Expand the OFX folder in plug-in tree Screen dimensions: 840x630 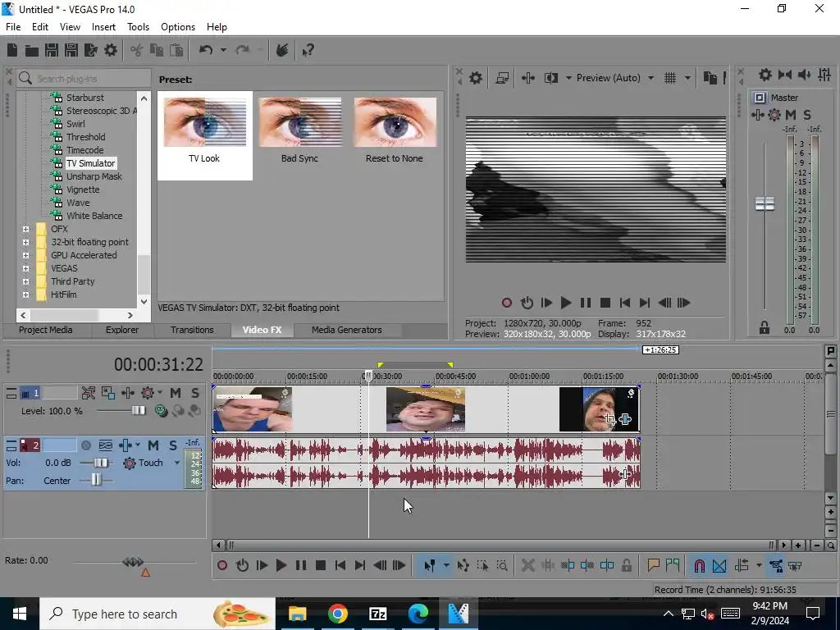pyautogui.click(x=25, y=229)
